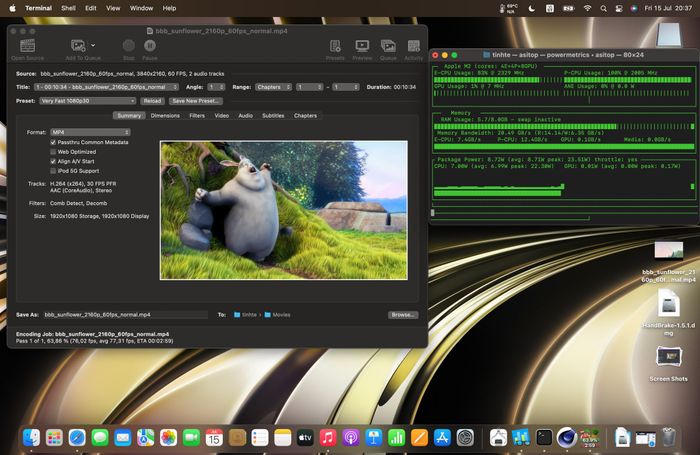Click the Open Source clapperboard icon

pos(28,46)
